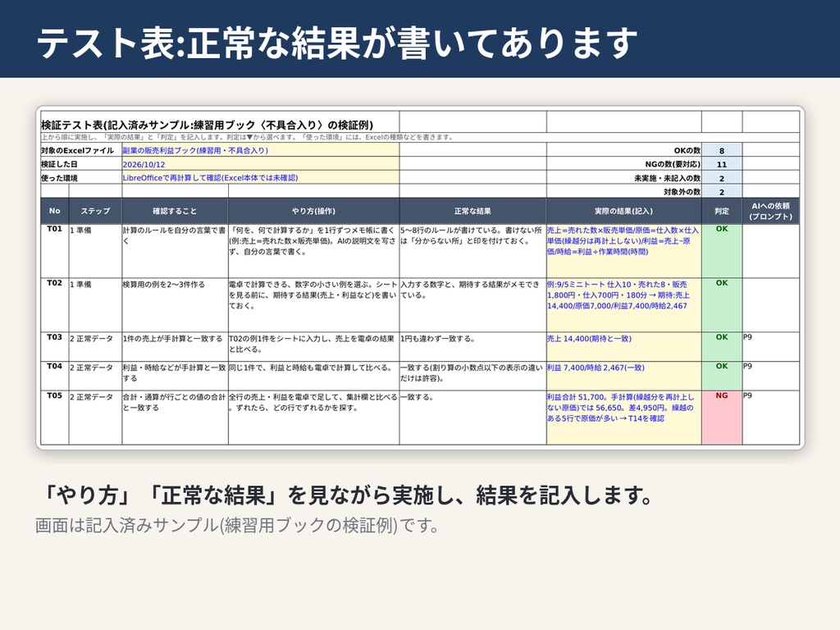This screenshot has width=840, height=630.
Task: Select the 計算のルールを自分の言葉で書く cell
Action: (x=175, y=251)
